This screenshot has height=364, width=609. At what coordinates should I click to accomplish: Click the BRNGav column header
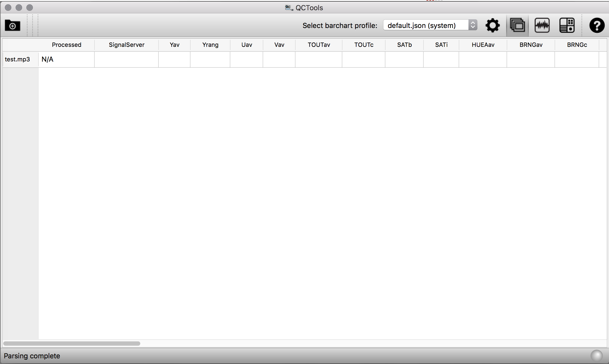(531, 45)
